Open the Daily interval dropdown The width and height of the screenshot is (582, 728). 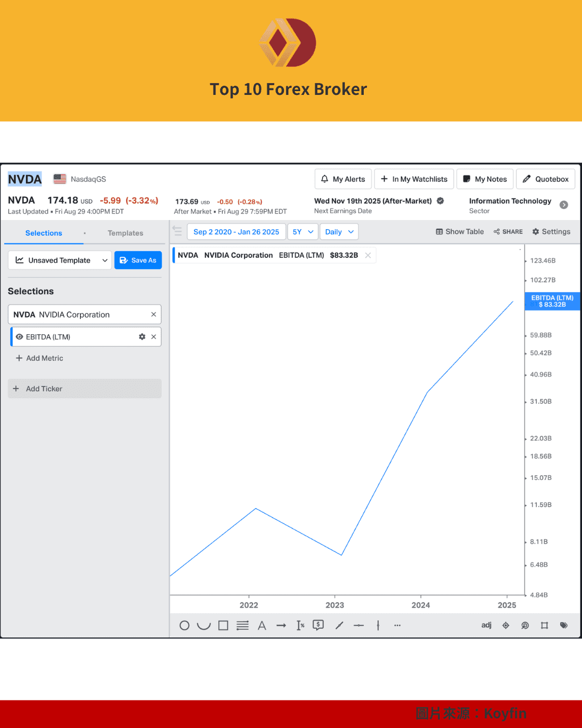(339, 232)
